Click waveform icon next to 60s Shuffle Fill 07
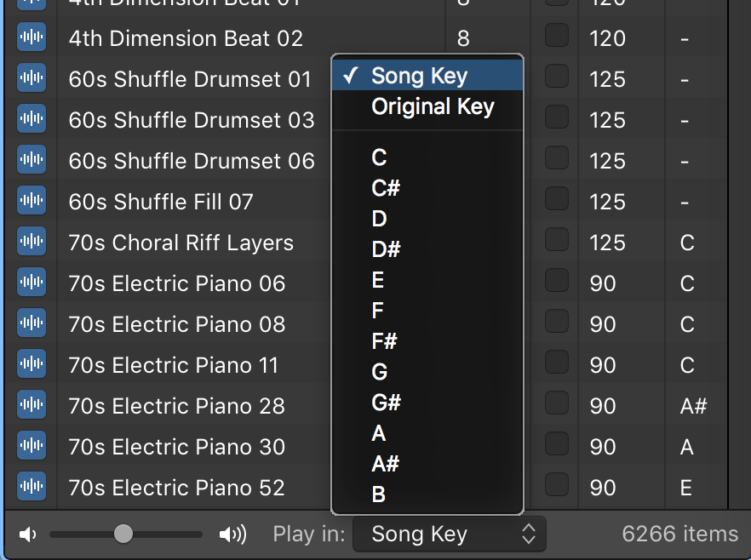This screenshot has height=560, width=751. (x=32, y=202)
